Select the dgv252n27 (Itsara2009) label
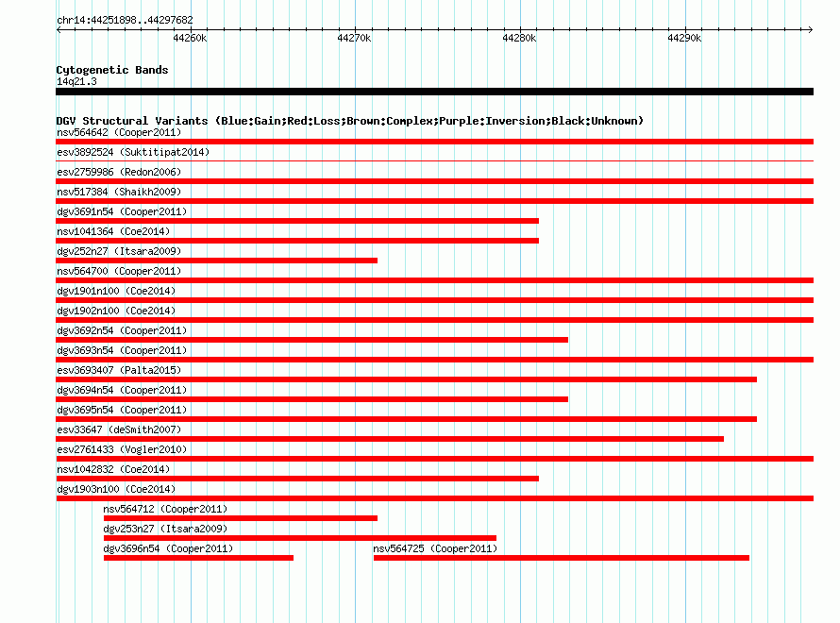Viewport: 840px width, 623px height. point(119,251)
